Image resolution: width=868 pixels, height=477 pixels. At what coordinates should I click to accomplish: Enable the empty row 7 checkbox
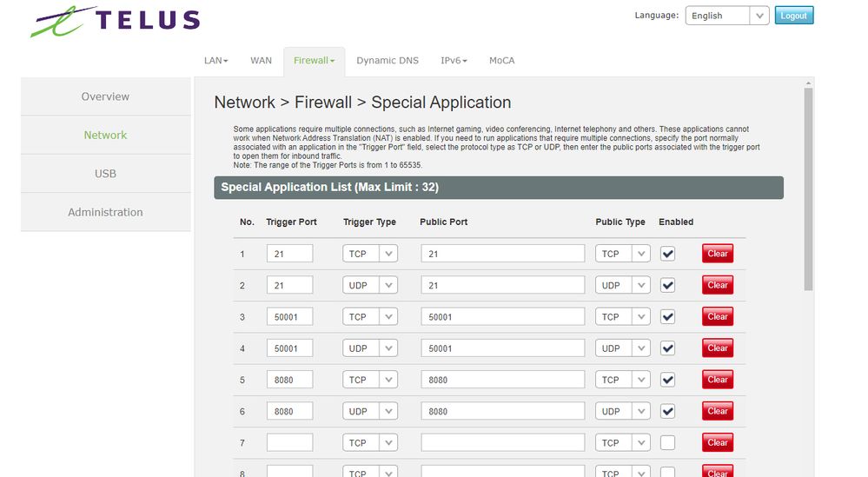pos(667,443)
